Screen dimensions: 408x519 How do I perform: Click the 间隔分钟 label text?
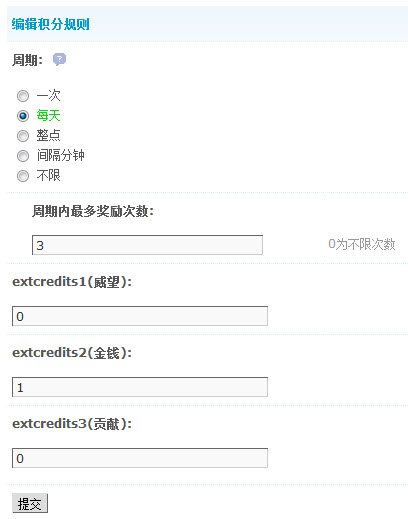pos(60,156)
